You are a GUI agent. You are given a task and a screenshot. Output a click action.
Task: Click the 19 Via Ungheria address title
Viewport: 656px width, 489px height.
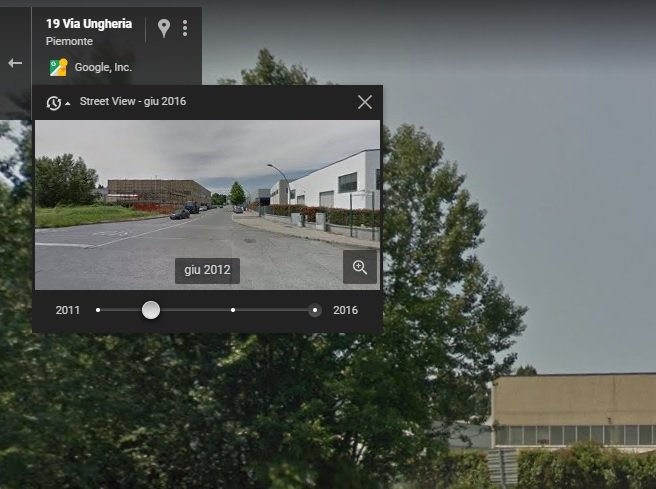click(89, 24)
